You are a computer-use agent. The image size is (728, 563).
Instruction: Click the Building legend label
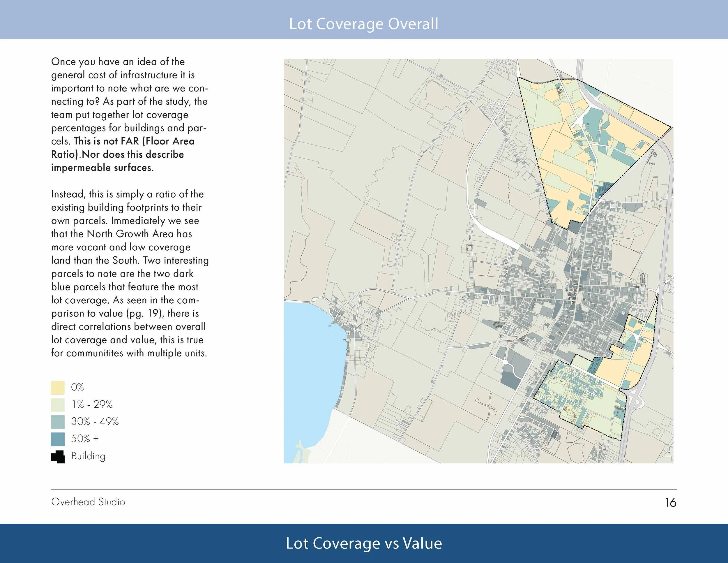(x=88, y=456)
